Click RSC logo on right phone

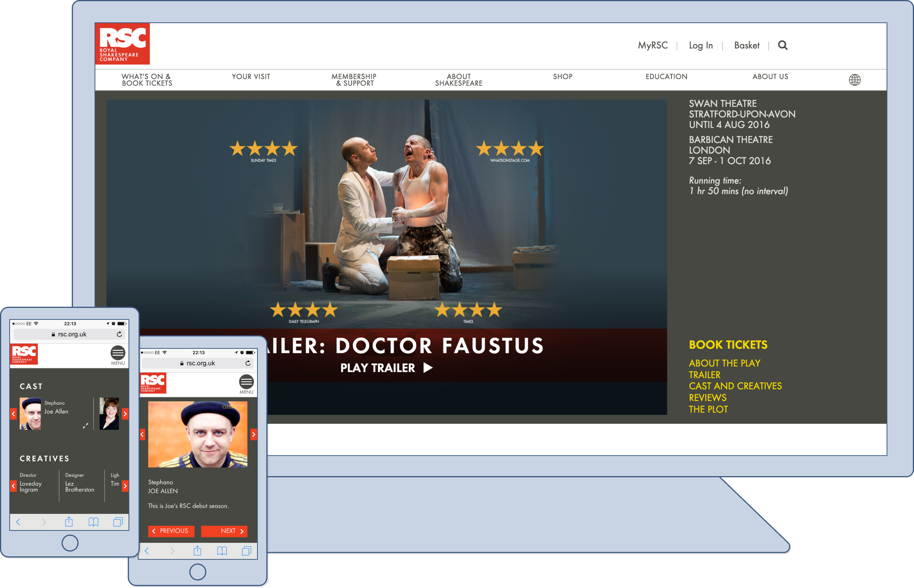coord(153,383)
